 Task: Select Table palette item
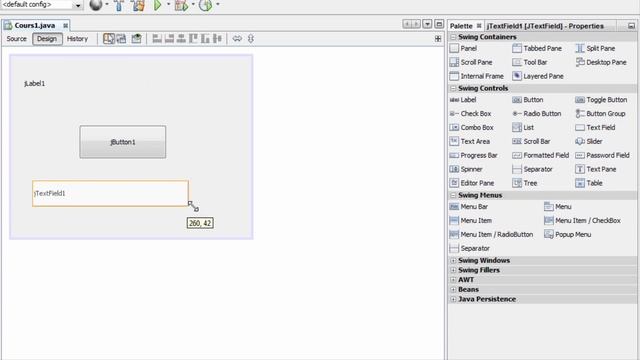pyautogui.click(x=589, y=183)
